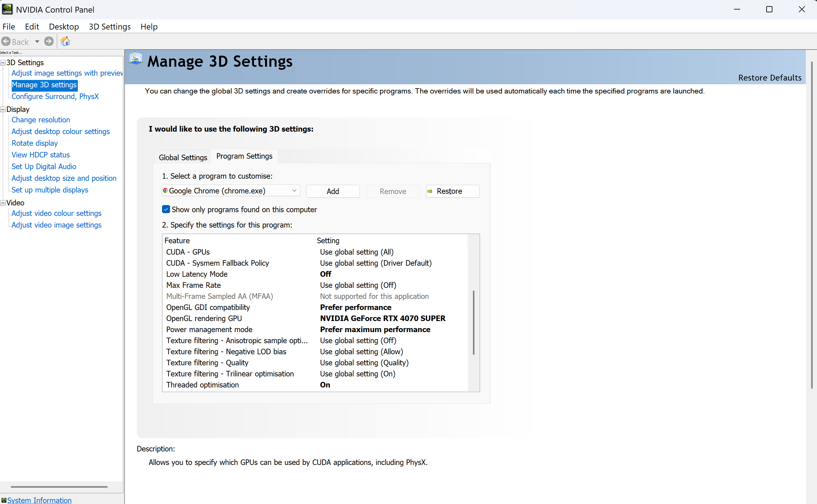Click the settings list vertical scrollbar
This screenshot has height=504, width=817.
click(474, 323)
